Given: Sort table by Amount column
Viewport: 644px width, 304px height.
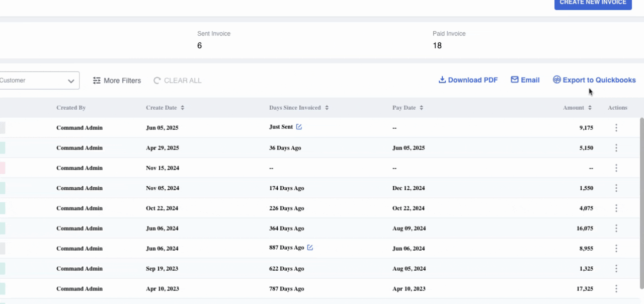Looking at the screenshot, I should (x=577, y=108).
